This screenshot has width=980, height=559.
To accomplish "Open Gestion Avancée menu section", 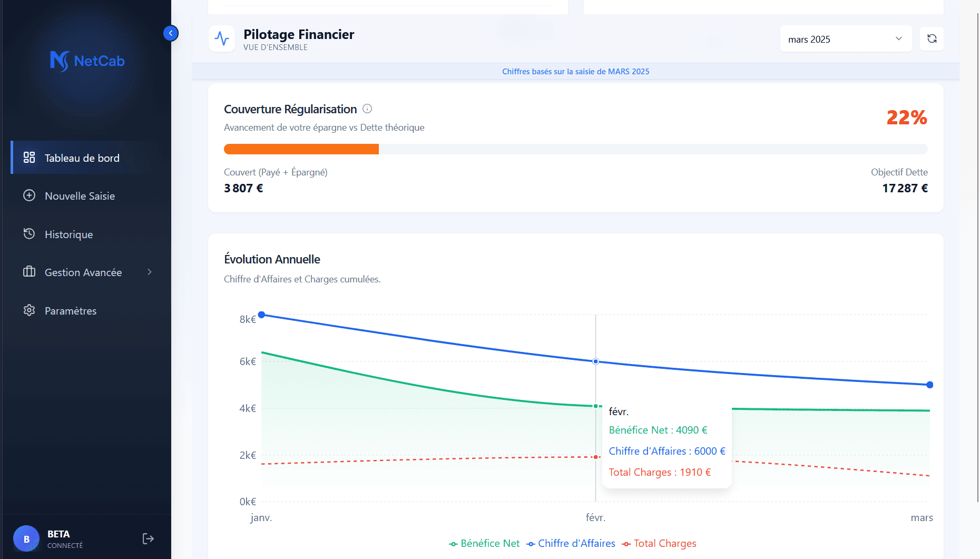I will [83, 272].
